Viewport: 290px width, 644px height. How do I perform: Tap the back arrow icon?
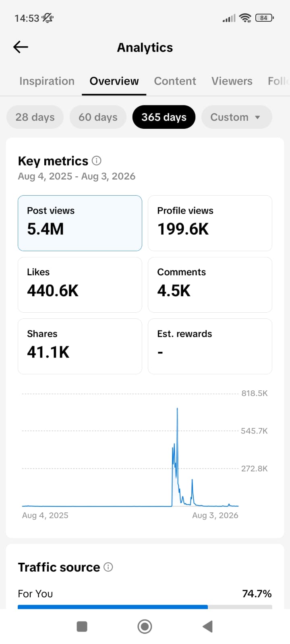[x=21, y=47]
